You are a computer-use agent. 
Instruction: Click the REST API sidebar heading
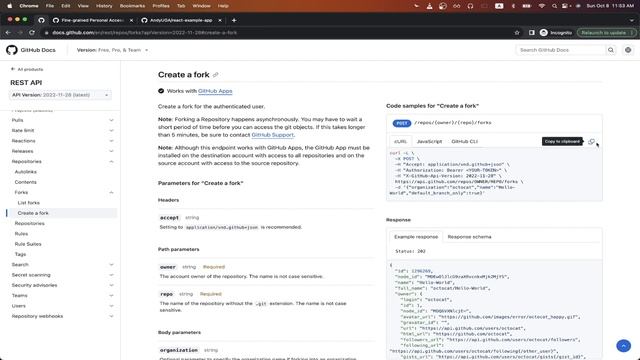pyautogui.click(x=26, y=82)
